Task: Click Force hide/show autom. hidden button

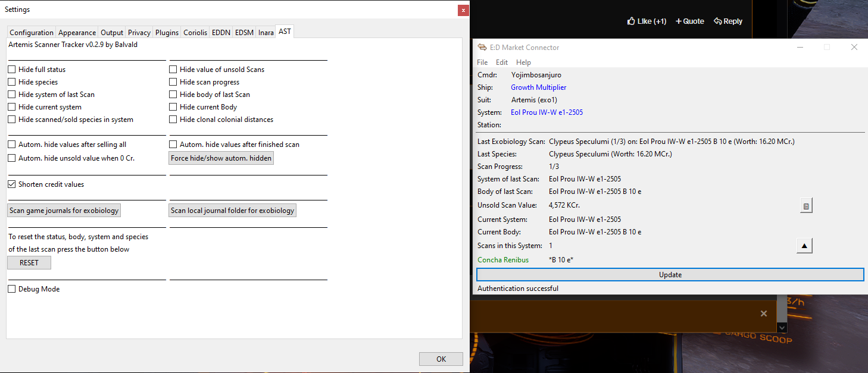Action: point(221,158)
